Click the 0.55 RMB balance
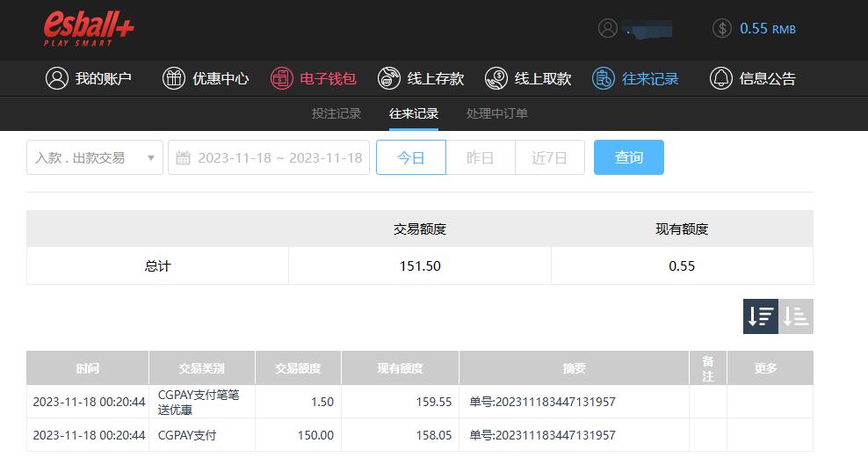Screen dimensions: 868x465 click(768, 29)
